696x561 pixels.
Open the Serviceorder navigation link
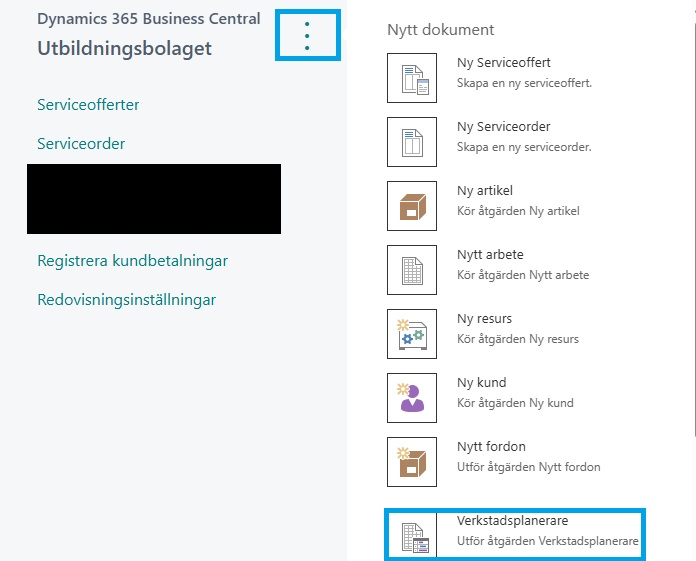pyautogui.click(x=81, y=144)
